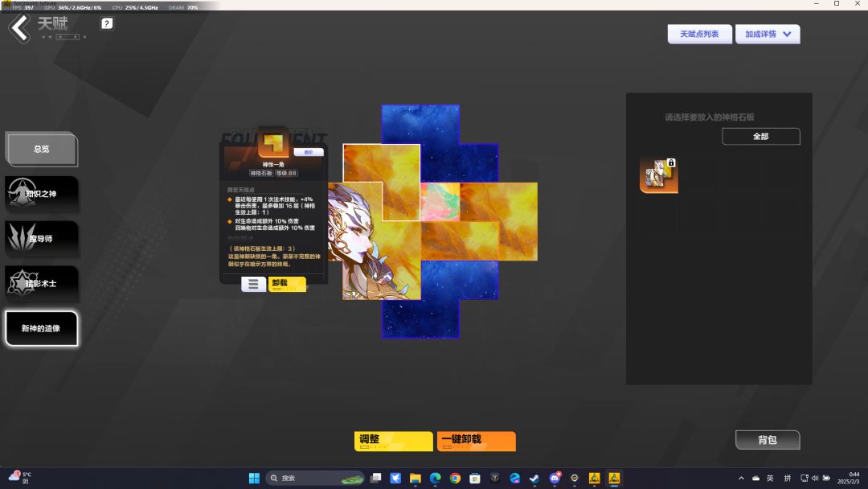
Task: Select the 新神的造像 tab
Action: (42, 328)
